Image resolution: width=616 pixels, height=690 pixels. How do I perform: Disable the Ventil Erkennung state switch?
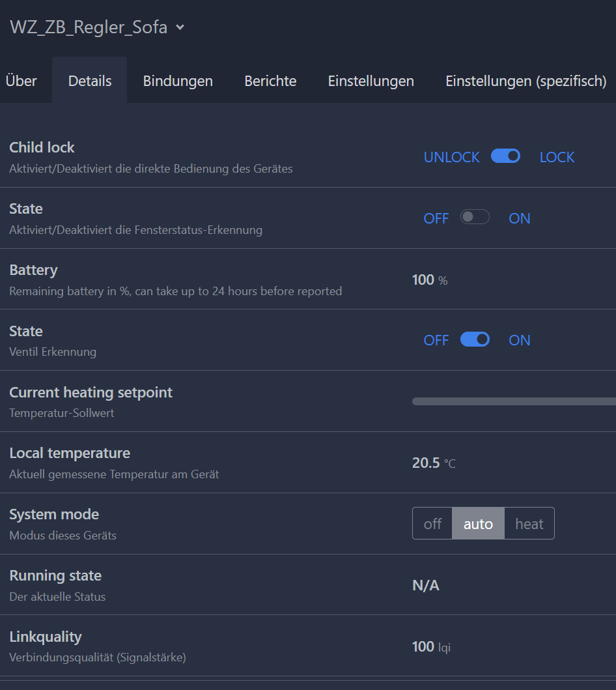click(x=475, y=339)
